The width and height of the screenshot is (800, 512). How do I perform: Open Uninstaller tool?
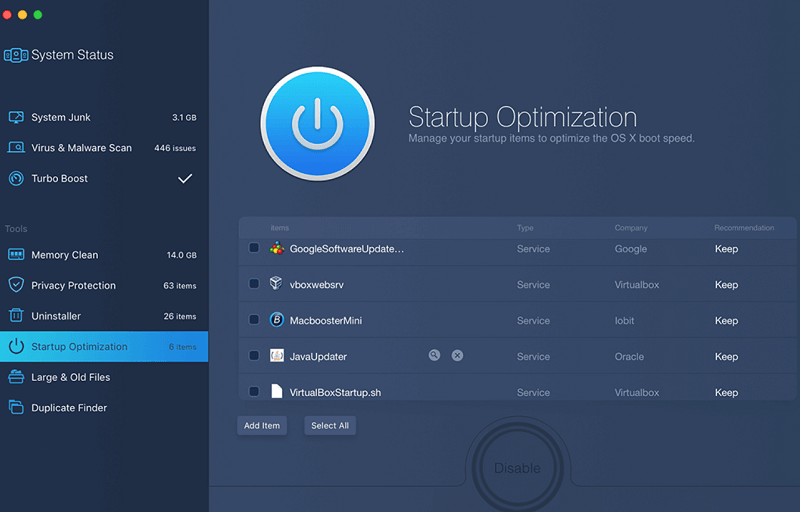click(104, 316)
